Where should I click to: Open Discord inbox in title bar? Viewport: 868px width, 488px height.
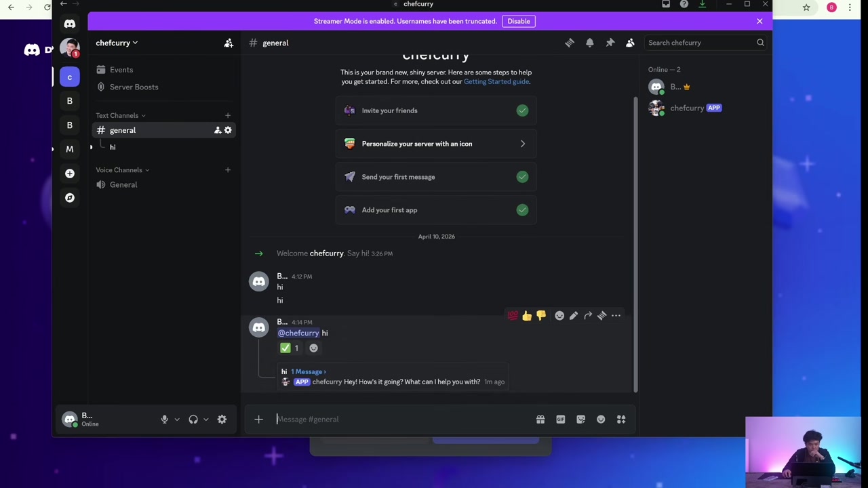coord(666,4)
